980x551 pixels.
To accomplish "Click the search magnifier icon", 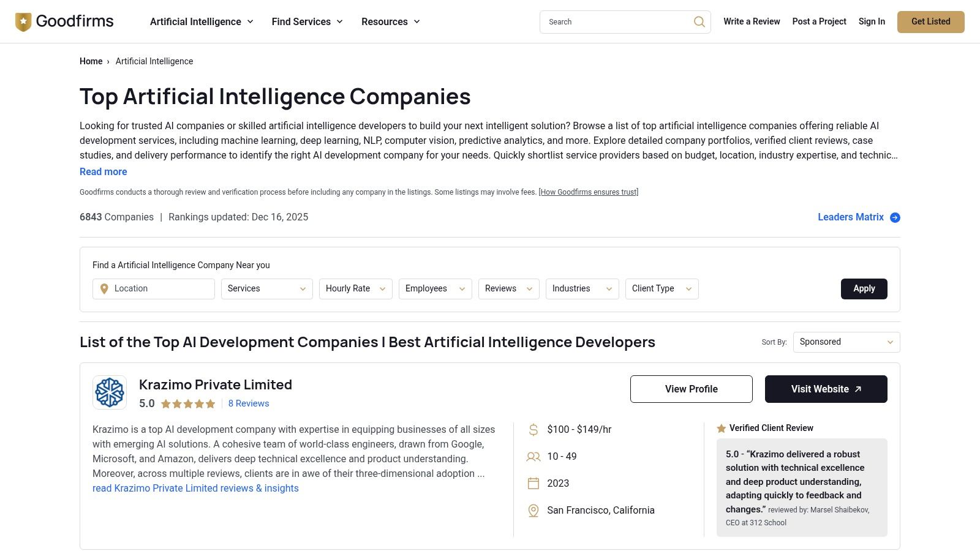I will tap(699, 21).
